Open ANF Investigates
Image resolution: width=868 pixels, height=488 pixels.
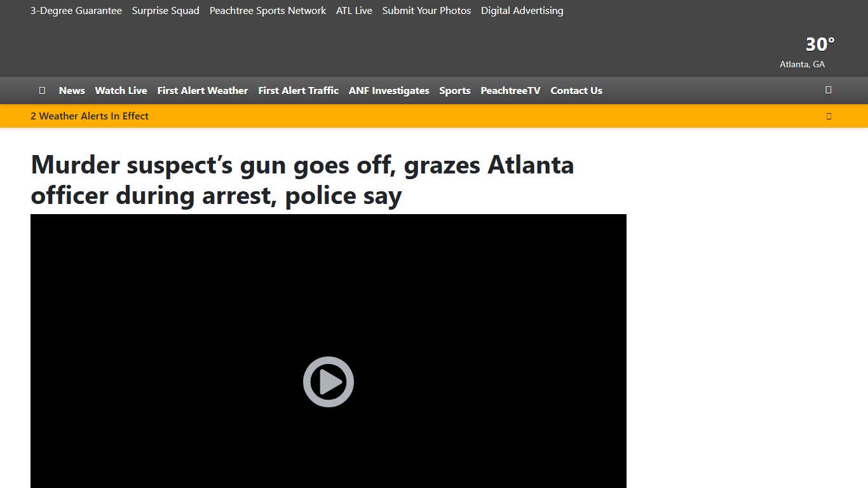388,90
